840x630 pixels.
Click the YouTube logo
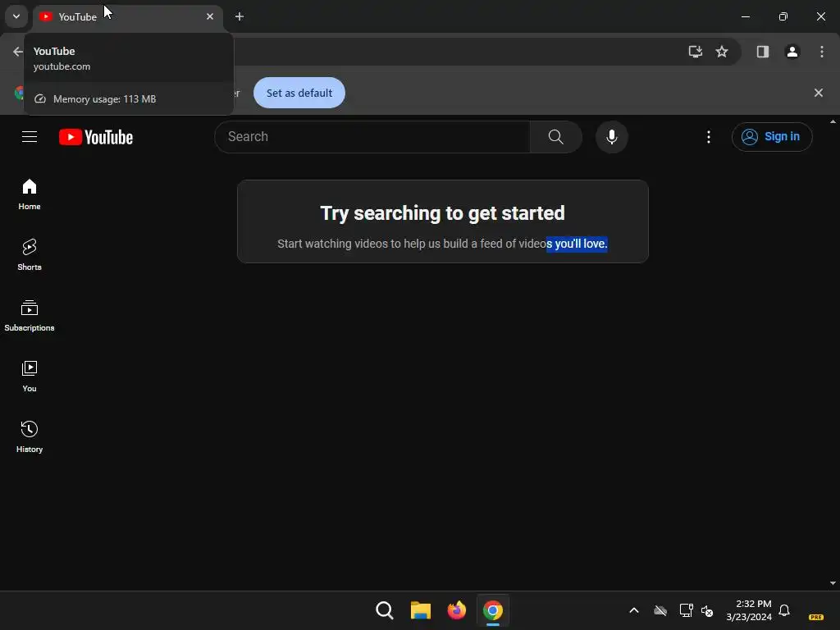96,137
